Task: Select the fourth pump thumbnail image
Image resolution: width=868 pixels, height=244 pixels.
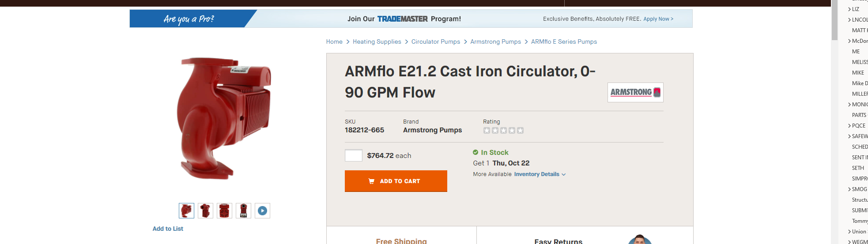Action: tap(243, 211)
